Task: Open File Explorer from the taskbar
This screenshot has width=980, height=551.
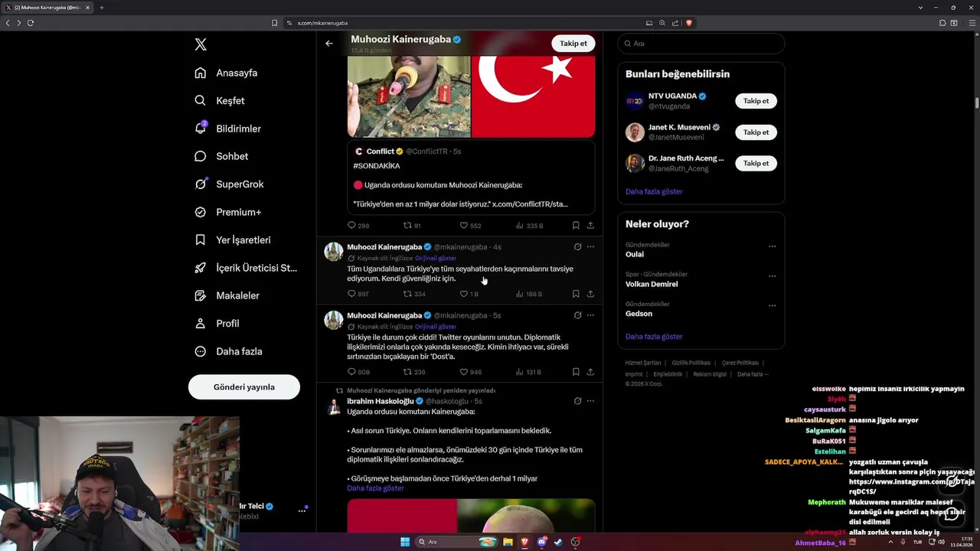Action: pyautogui.click(x=508, y=542)
